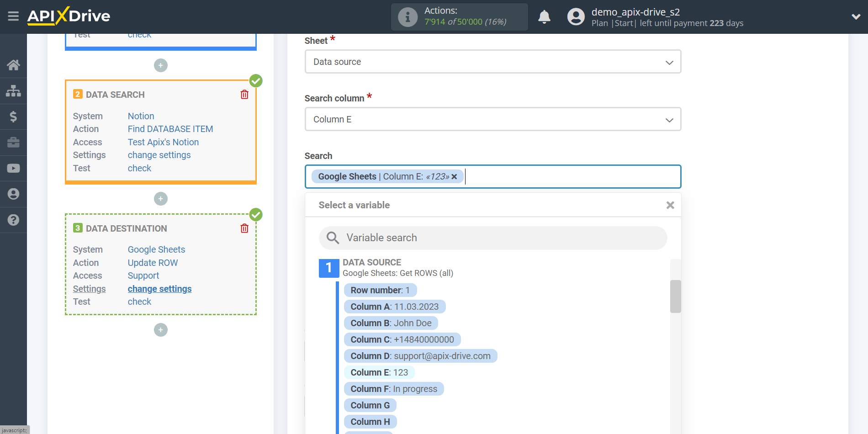Select Column H variable
This screenshot has width=868, height=434.
(x=370, y=422)
